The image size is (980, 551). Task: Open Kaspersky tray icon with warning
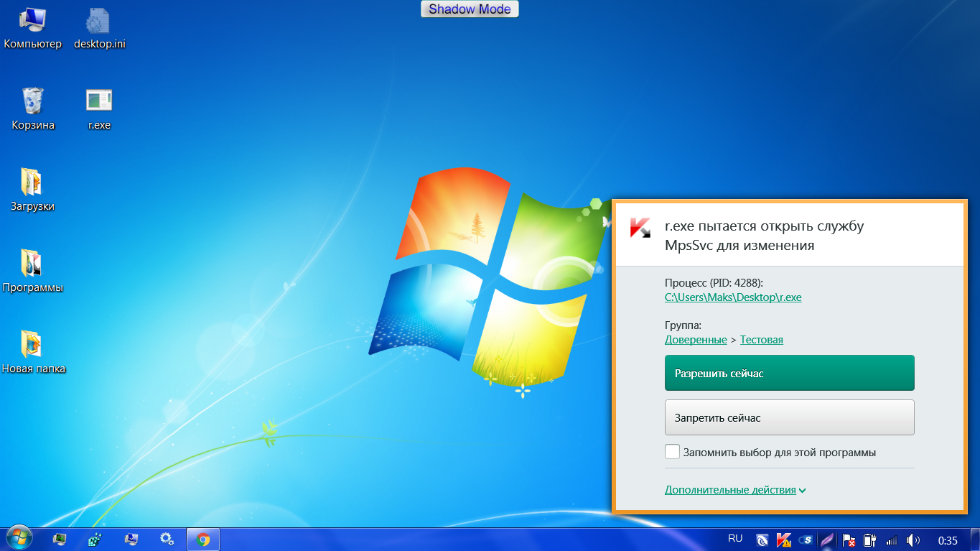[x=784, y=540]
